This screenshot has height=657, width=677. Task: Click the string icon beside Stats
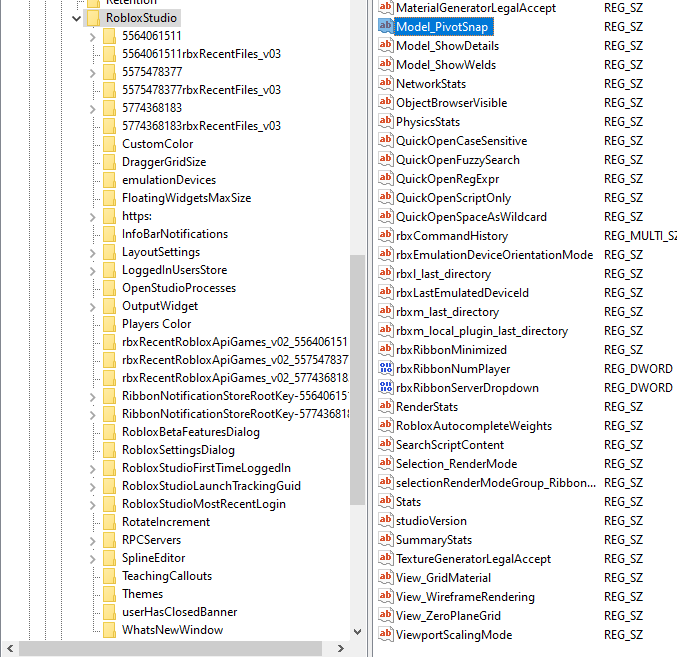click(x=385, y=501)
